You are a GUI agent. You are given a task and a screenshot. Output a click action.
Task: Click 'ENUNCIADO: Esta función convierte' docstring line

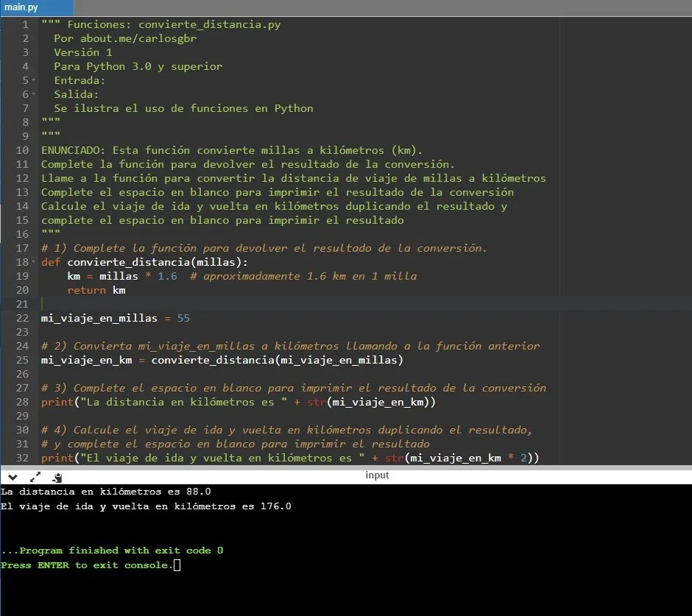click(232, 150)
